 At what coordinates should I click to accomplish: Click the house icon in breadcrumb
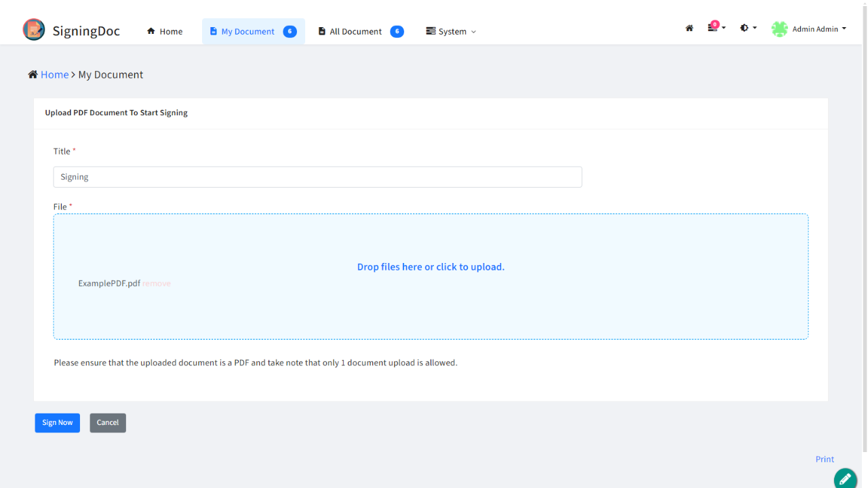point(33,75)
